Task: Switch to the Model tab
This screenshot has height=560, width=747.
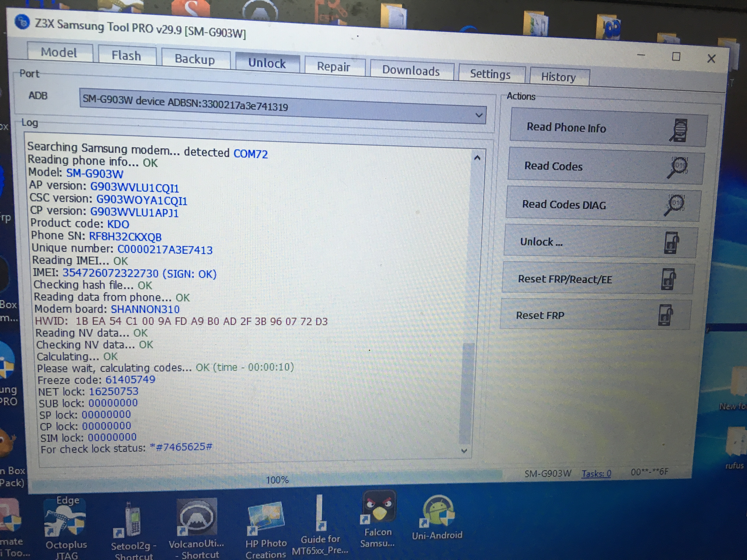Action: [59, 53]
